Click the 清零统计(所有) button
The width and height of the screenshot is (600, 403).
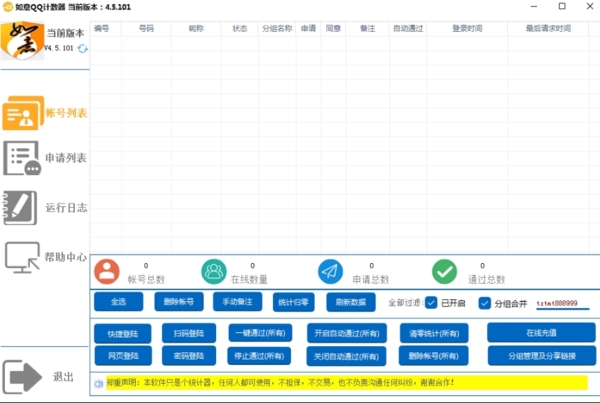434,333
